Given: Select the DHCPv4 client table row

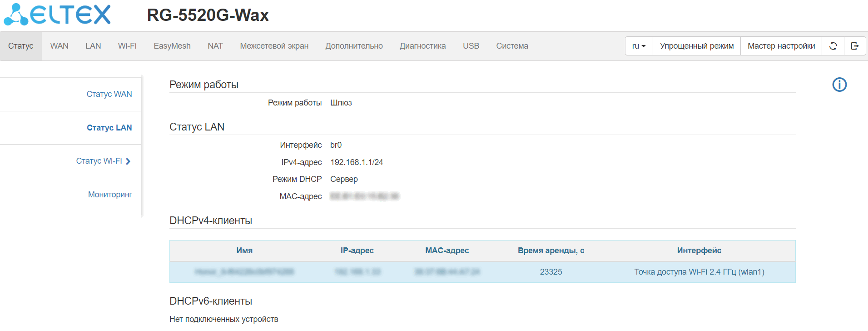Looking at the screenshot, I should point(482,272).
